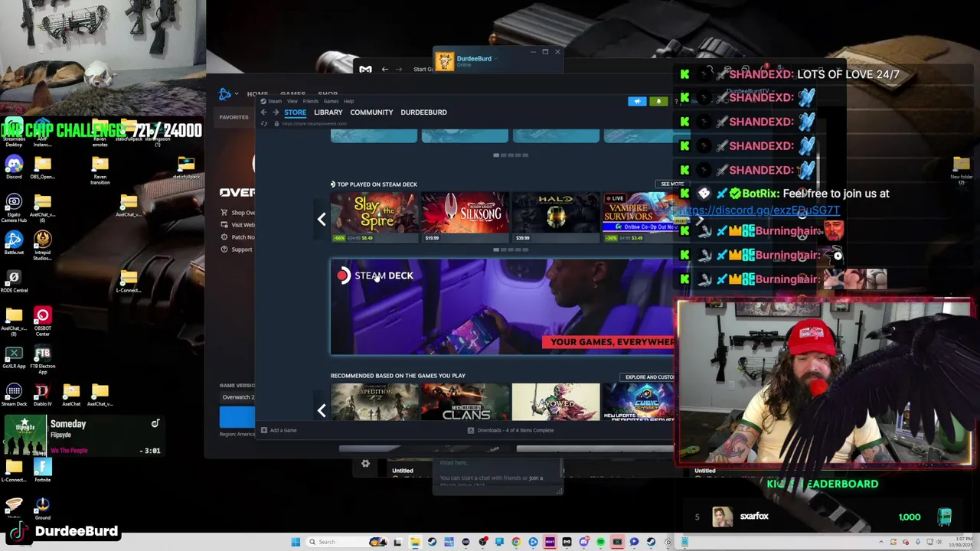Click Add a Game in Steam

pyautogui.click(x=279, y=430)
